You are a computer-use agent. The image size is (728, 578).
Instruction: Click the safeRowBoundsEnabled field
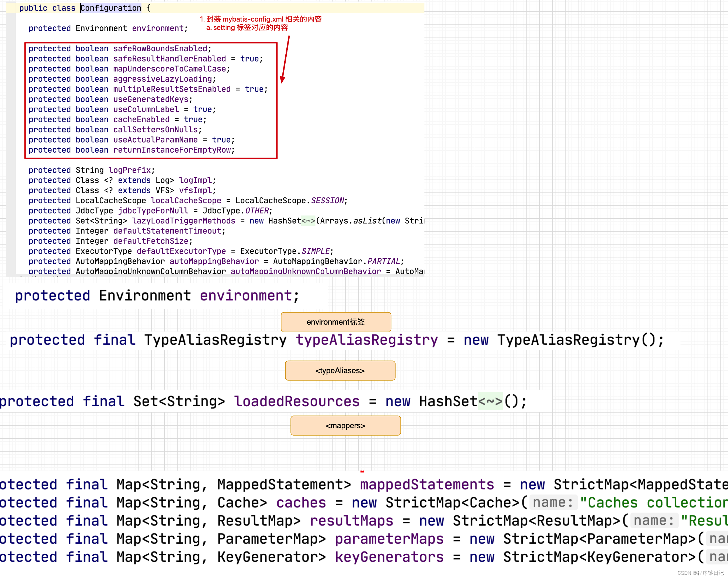click(x=160, y=48)
